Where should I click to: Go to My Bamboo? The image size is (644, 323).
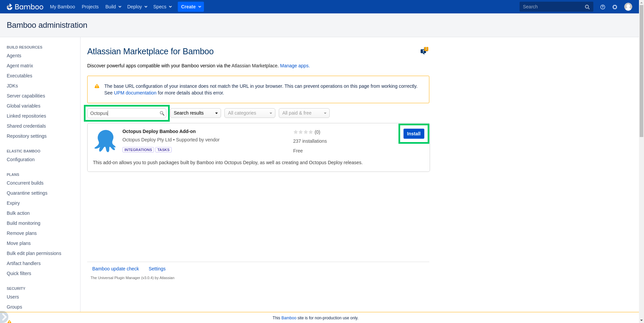pos(62,7)
